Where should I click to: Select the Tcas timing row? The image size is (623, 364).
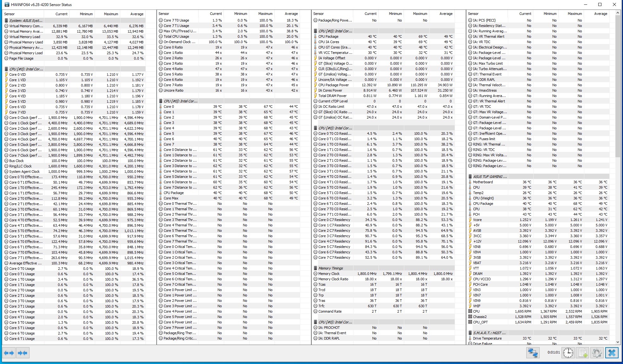tap(384, 284)
